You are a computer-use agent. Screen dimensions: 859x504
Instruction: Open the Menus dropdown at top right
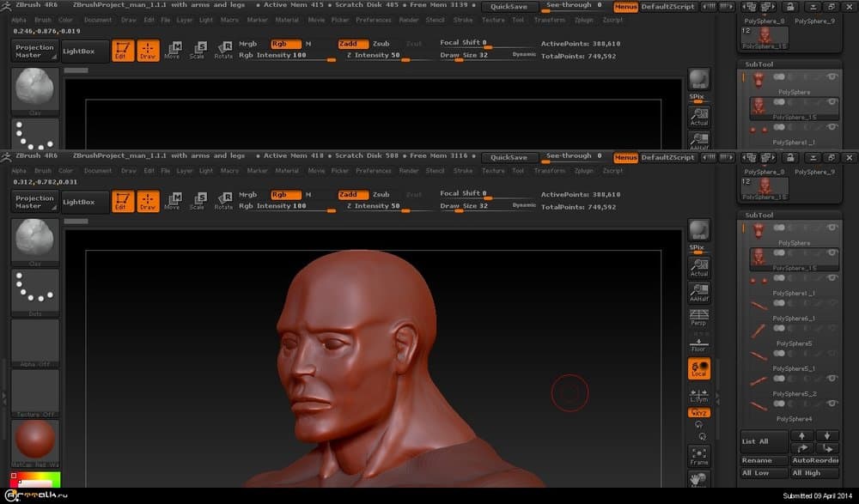(x=625, y=158)
